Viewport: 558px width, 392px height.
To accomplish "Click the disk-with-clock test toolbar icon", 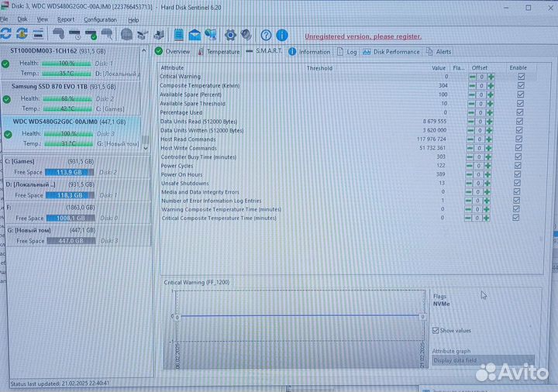I will tap(74, 35).
